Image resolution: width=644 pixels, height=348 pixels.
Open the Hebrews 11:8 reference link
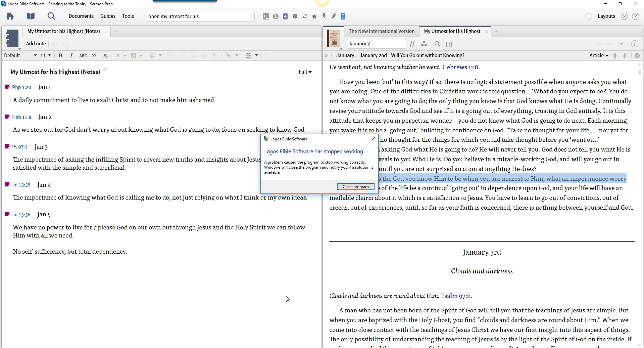460,67
